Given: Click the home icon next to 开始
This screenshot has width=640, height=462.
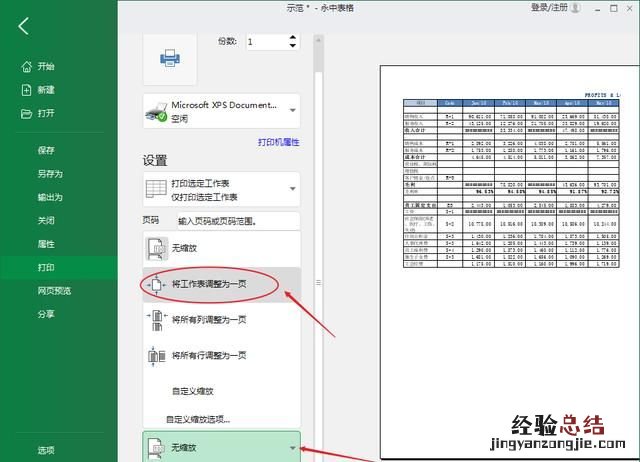Looking at the screenshot, I should click(26, 66).
